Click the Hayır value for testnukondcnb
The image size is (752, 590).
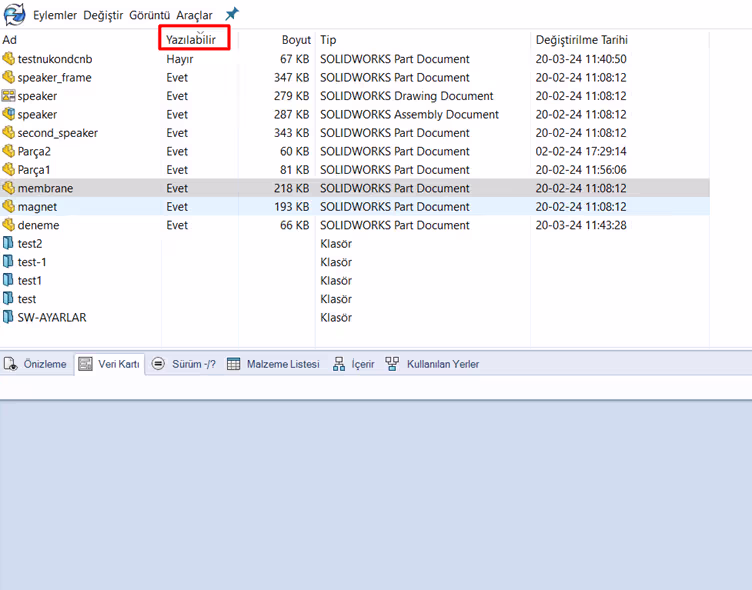pyautogui.click(x=180, y=59)
